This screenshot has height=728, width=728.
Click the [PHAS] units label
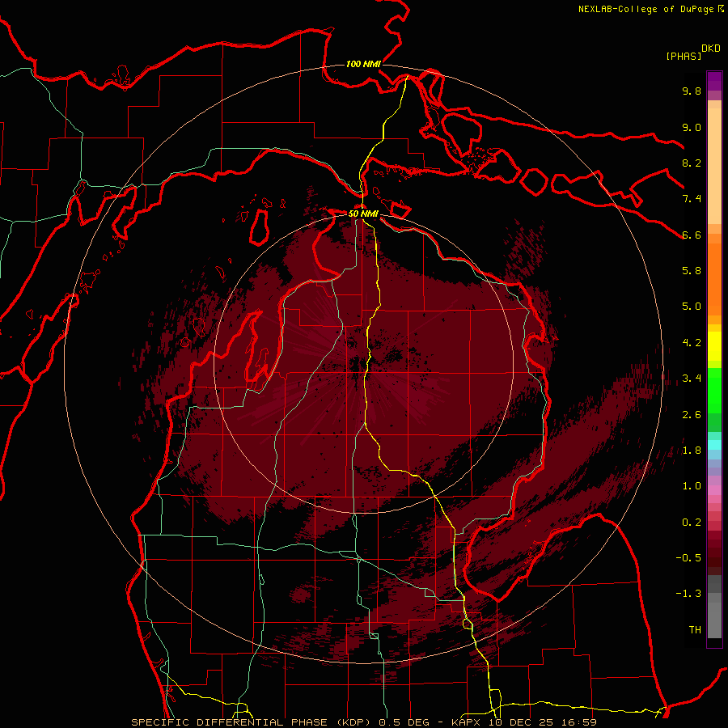(684, 56)
